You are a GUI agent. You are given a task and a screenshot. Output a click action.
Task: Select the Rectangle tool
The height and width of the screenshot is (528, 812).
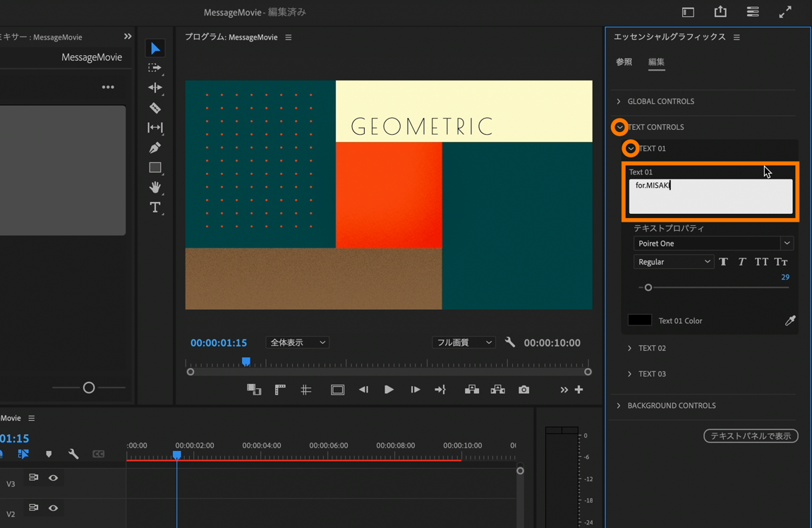point(154,167)
